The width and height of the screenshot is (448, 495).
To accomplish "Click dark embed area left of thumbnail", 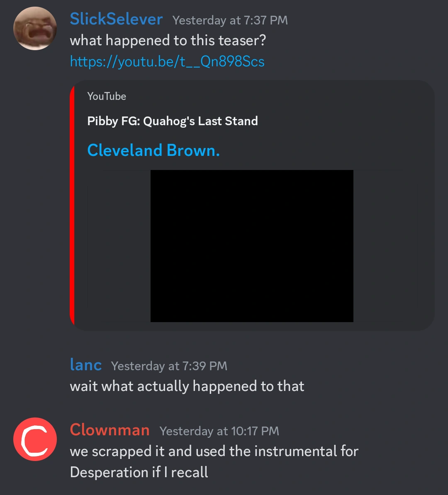I will point(119,246).
